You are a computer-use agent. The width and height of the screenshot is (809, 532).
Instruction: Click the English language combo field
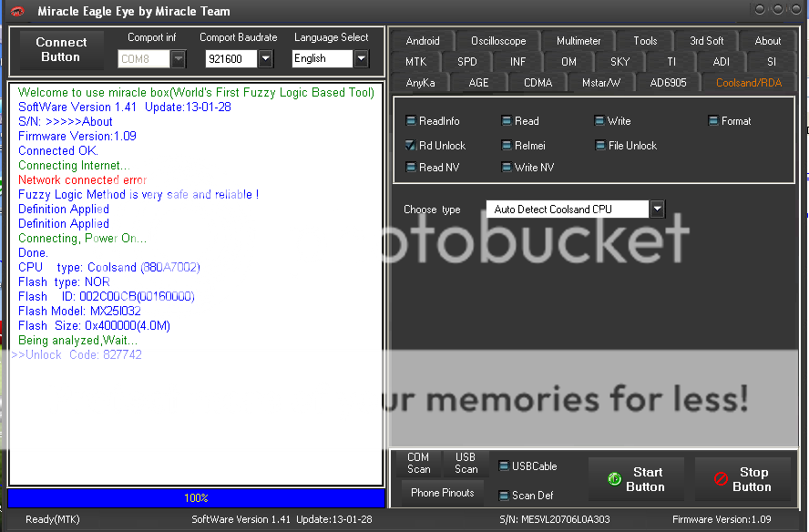pos(323,59)
